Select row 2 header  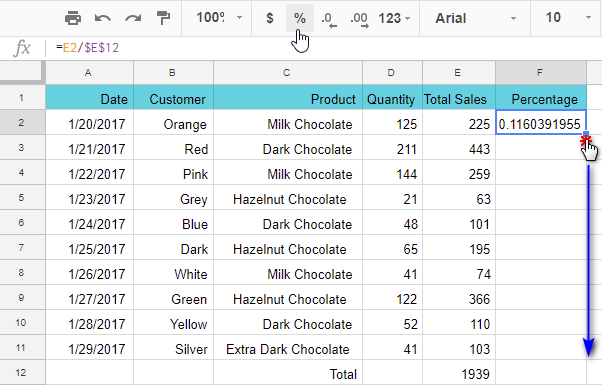[x=22, y=122]
